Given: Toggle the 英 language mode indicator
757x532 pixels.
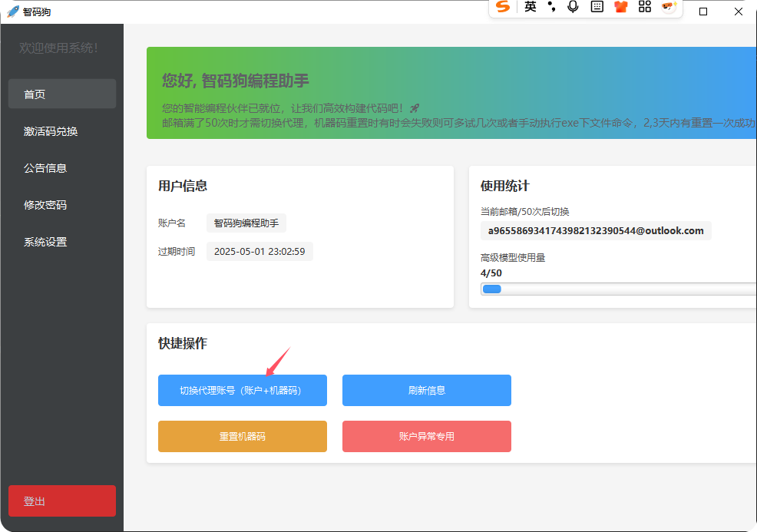Looking at the screenshot, I should pyautogui.click(x=531, y=7).
